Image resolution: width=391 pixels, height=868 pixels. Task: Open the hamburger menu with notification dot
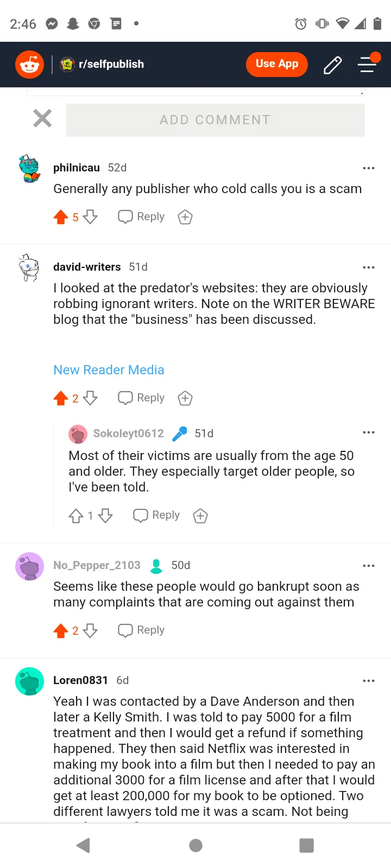point(368,64)
